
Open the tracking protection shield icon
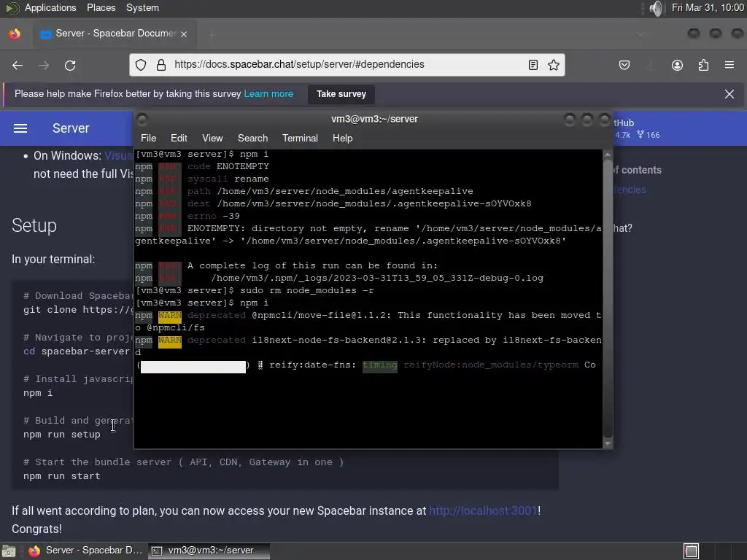[x=141, y=65]
